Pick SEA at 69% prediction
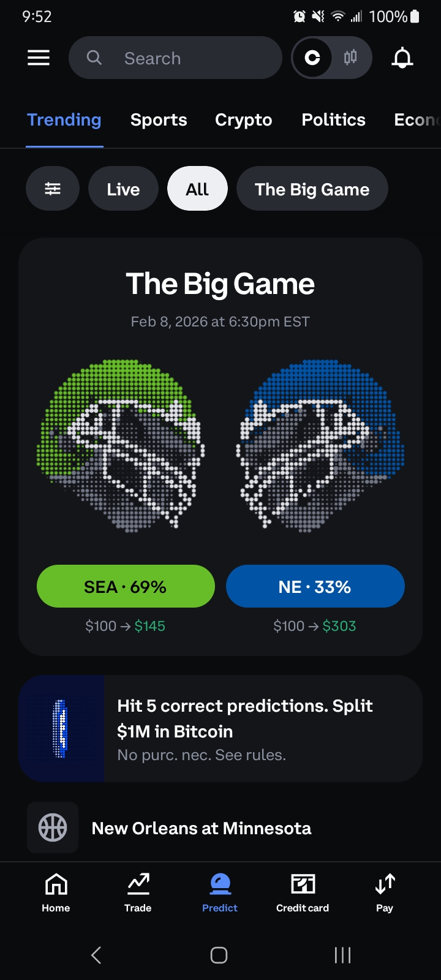 [126, 586]
